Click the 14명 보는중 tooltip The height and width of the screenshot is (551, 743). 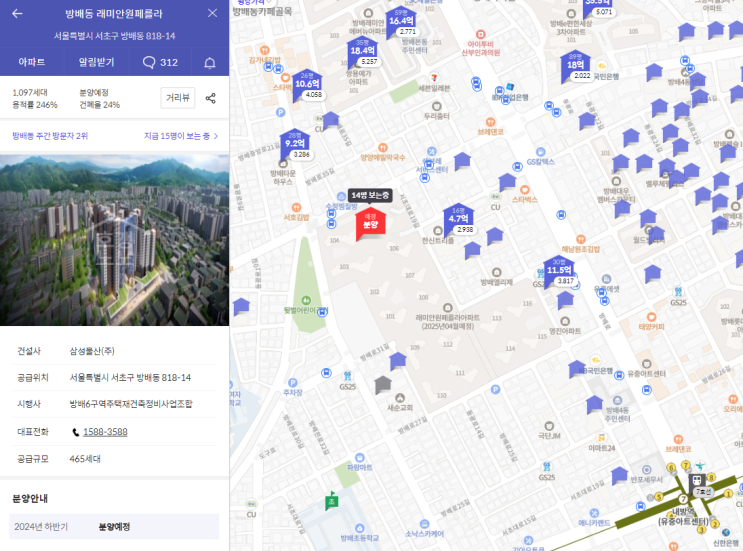[370, 195]
